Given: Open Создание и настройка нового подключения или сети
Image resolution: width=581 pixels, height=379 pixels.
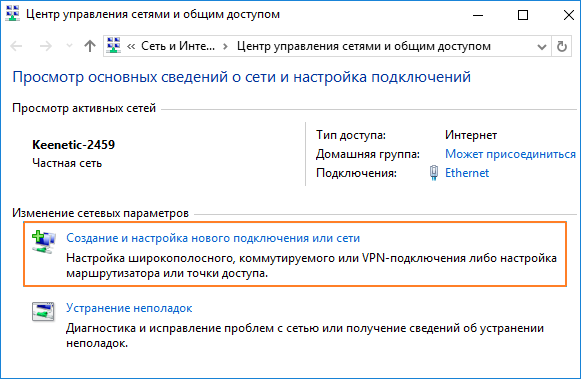Looking at the screenshot, I should (213, 238).
